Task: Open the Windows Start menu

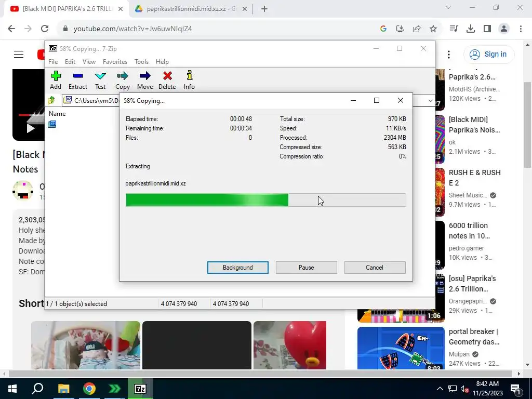Action: pos(12,389)
